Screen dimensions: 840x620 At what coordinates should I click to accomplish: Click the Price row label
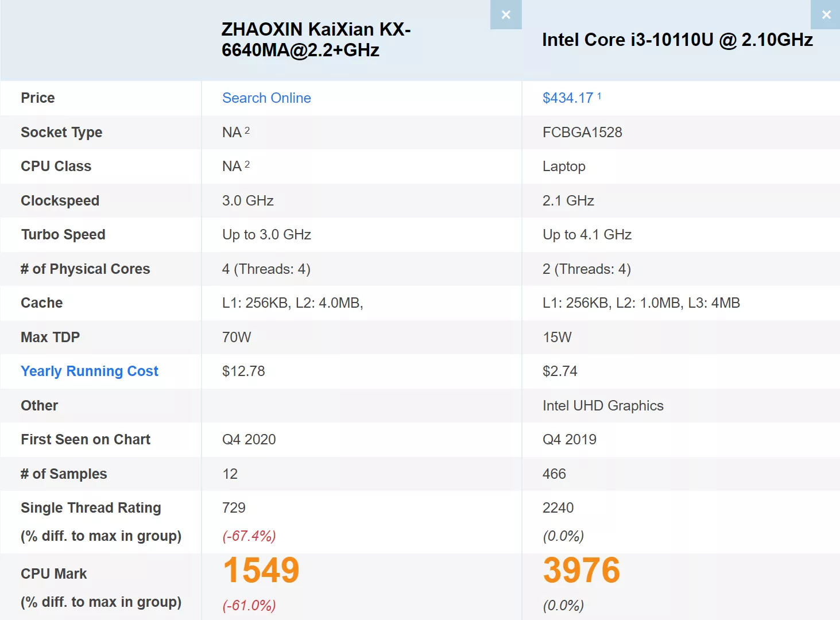coord(38,98)
